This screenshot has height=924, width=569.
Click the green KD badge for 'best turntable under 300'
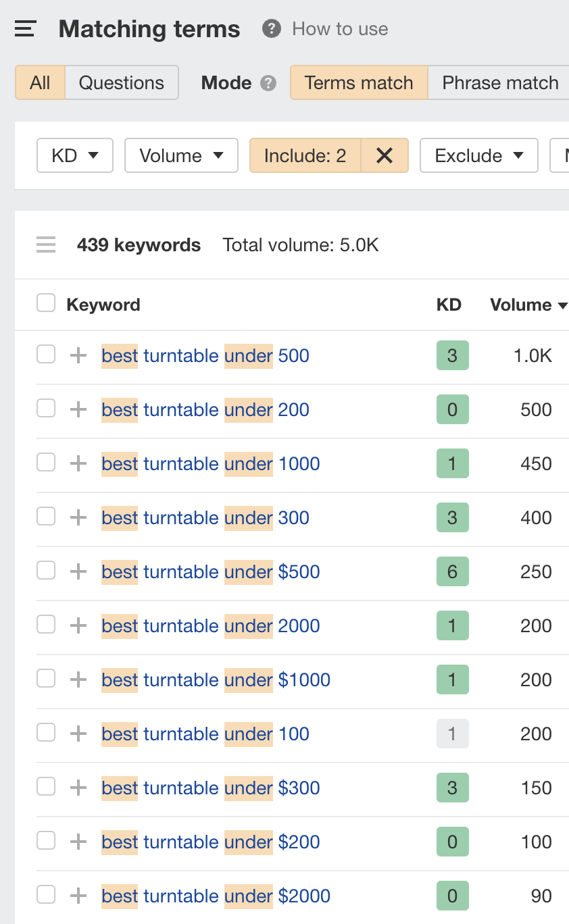(452, 517)
